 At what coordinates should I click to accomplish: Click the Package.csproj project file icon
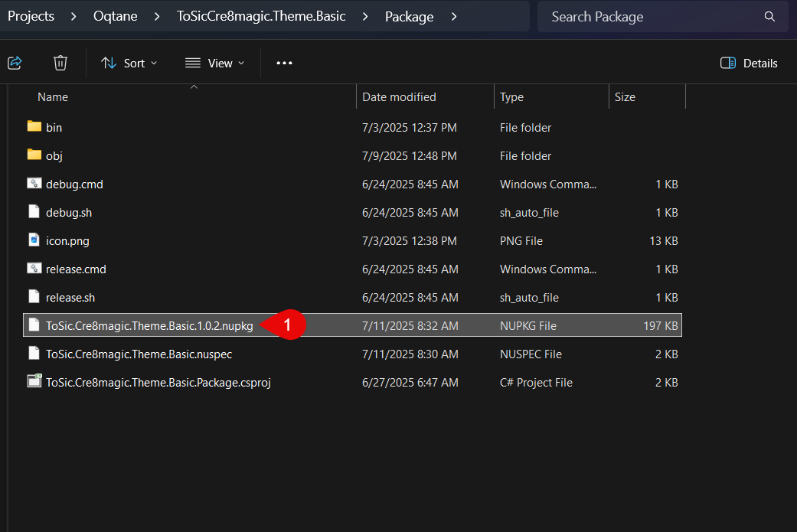pos(34,381)
